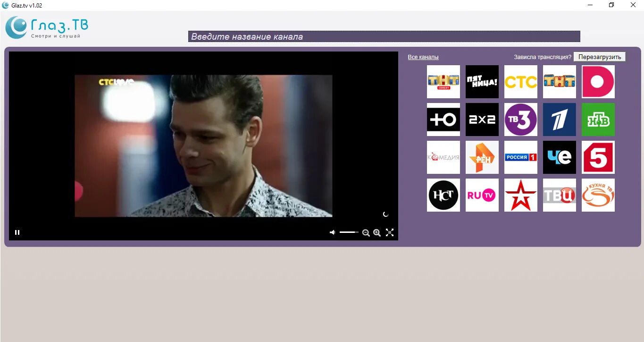The width and height of the screenshot is (644, 342).
Task: Open the 2x2 channel
Action: click(x=482, y=120)
